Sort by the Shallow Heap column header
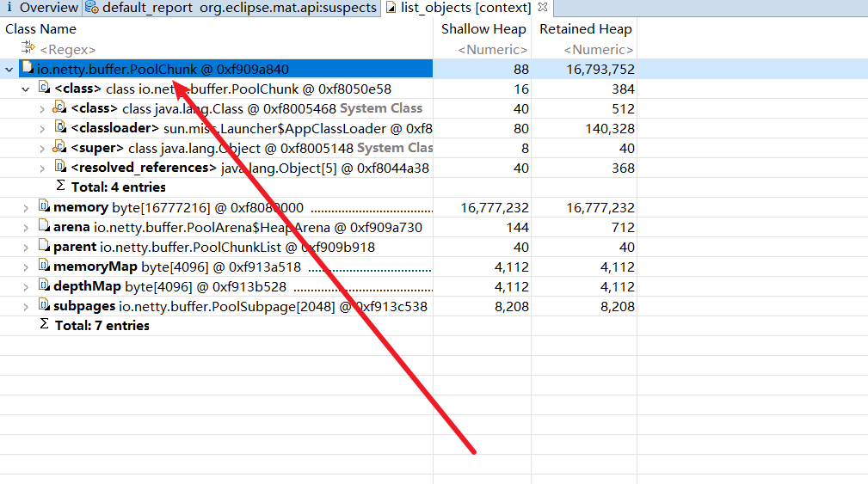This screenshot has height=484, width=868. tap(483, 29)
